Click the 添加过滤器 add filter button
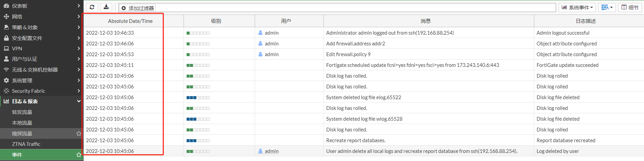The height and width of the screenshot is (161, 644). [138, 8]
